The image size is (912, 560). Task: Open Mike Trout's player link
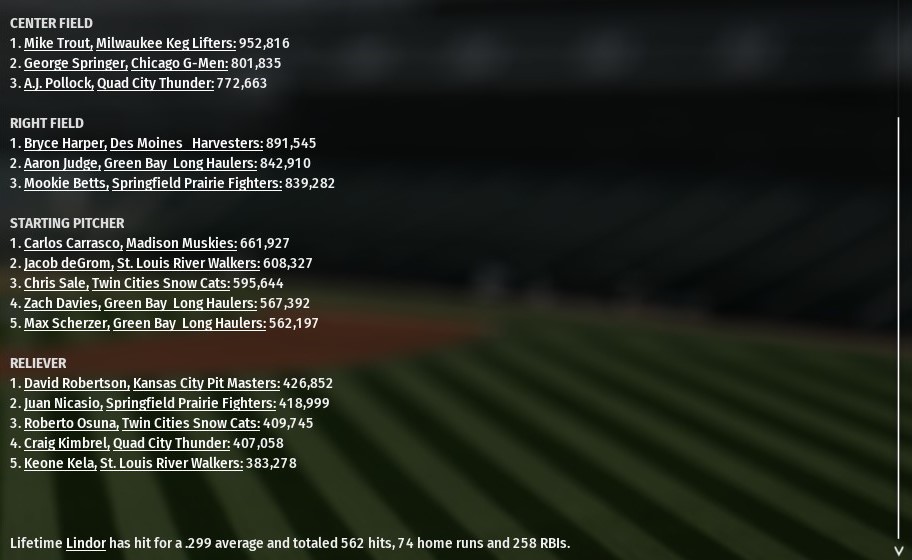[x=57, y=43]
